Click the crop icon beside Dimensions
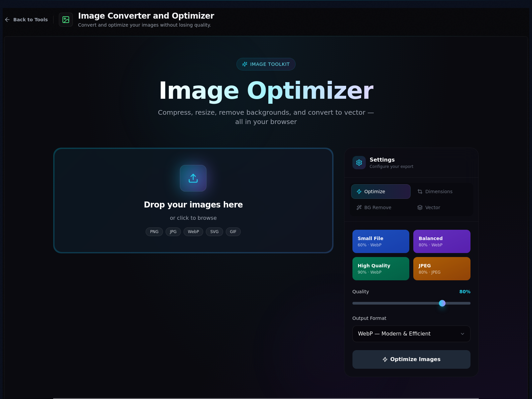The image size is (532, 399). coord(420,192)
